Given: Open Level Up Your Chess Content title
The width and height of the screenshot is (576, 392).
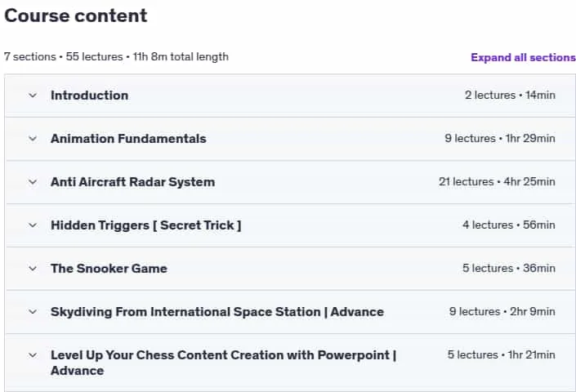Looking at the screenshot, I should coord(223,363).
